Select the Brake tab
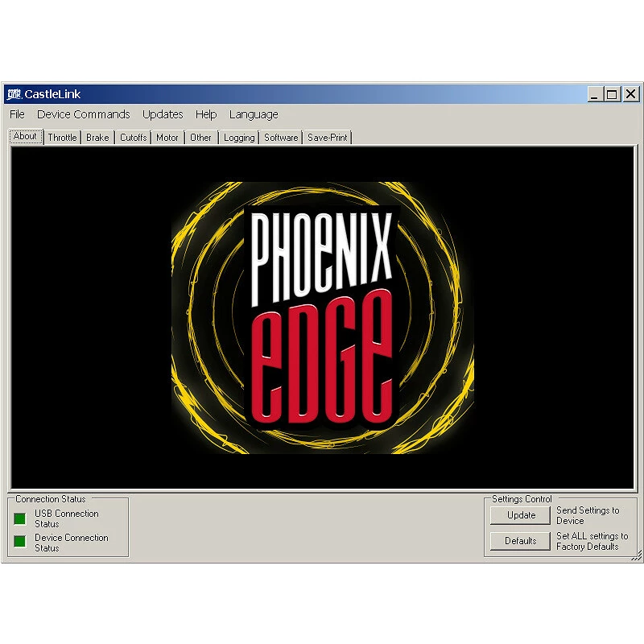 click(x=97, y=138)
